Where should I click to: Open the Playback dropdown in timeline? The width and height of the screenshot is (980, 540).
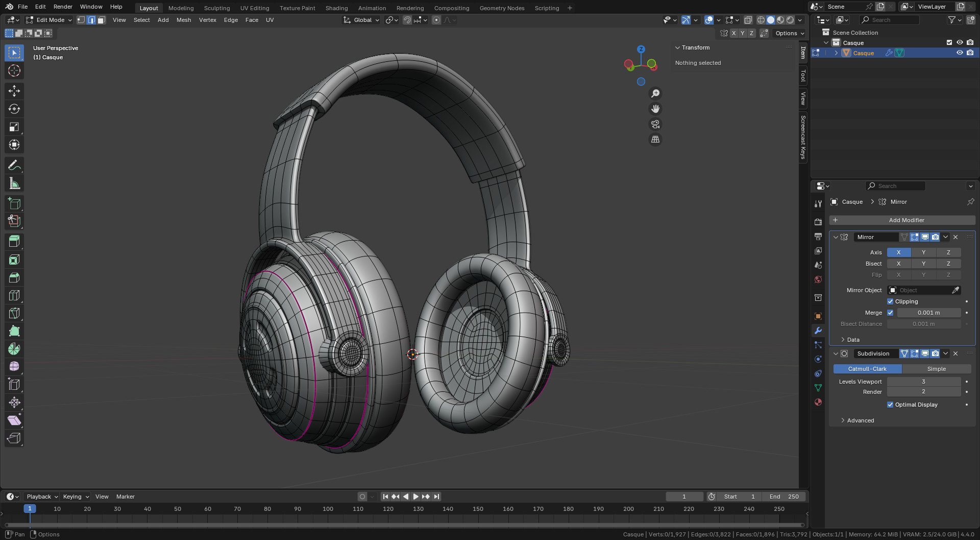tap(42, 497)
